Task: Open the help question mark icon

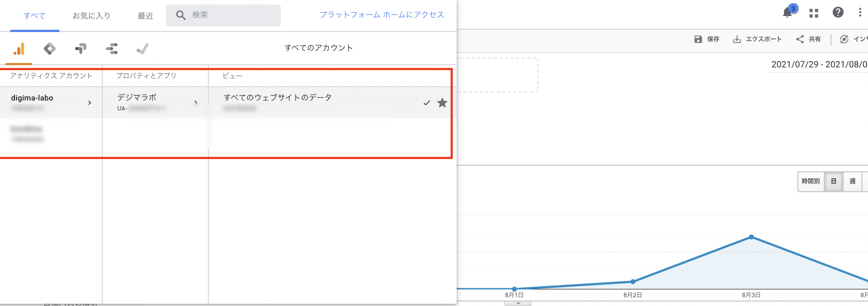Action: coord(838,12)
